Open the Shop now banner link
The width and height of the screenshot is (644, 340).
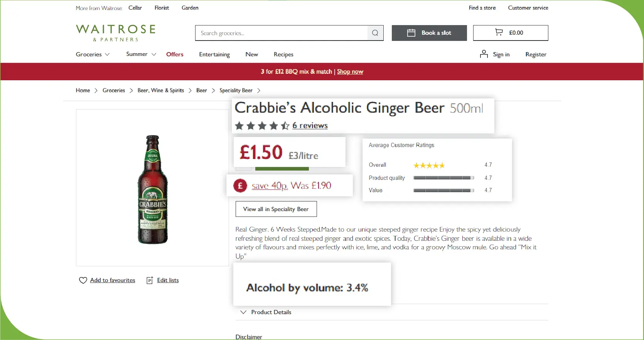pos(350,72)
